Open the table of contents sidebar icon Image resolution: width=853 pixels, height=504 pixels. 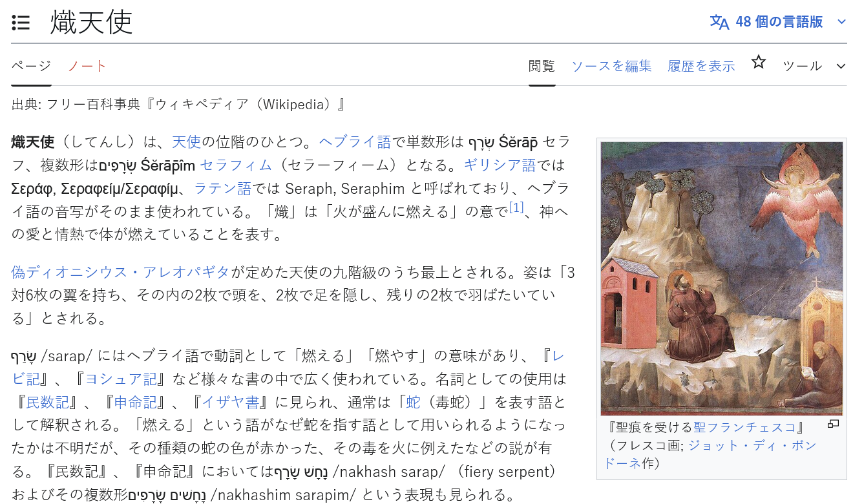coord(21,23)
